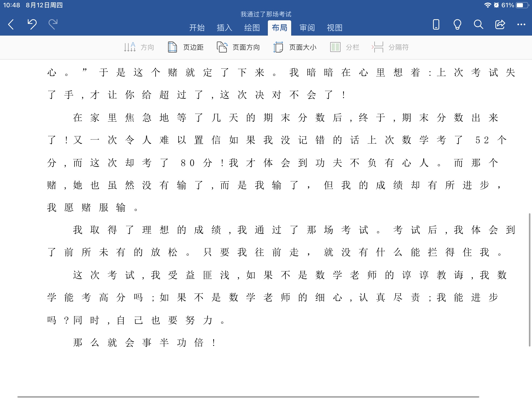
Task: Click the 方向 text direction button
Action: coord(139,47)
